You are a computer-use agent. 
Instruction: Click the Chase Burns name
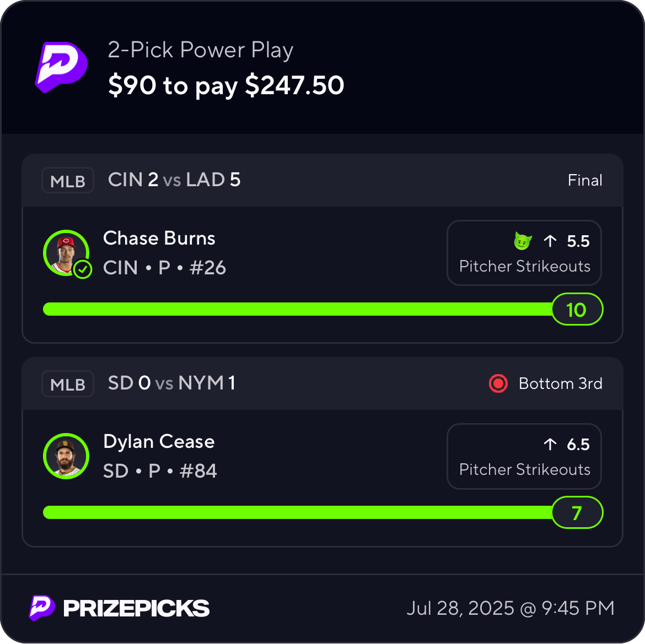159,239
